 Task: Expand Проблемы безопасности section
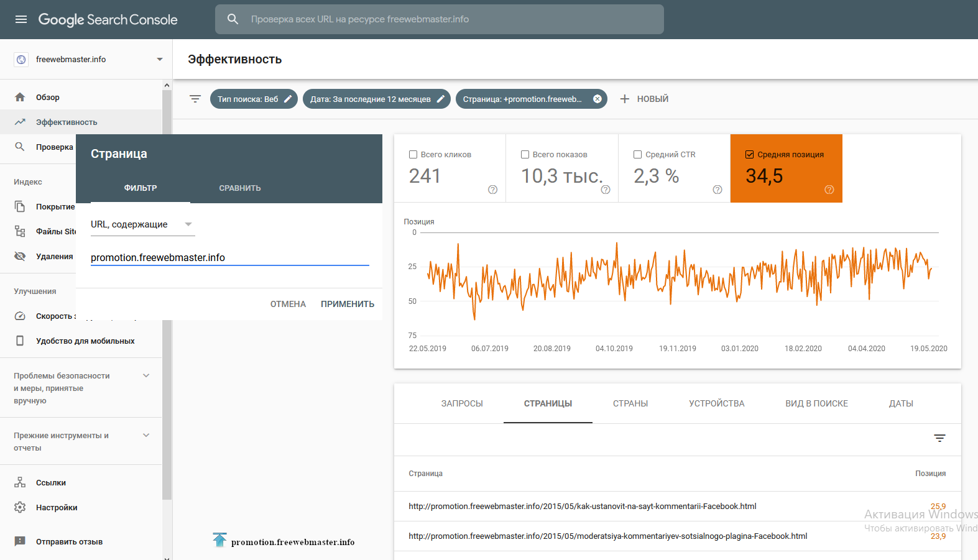[x=146, y=375]
